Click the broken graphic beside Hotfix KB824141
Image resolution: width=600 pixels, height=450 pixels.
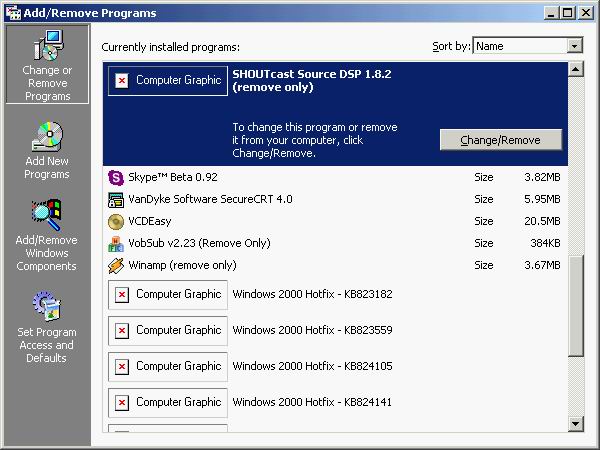(168, 403)
